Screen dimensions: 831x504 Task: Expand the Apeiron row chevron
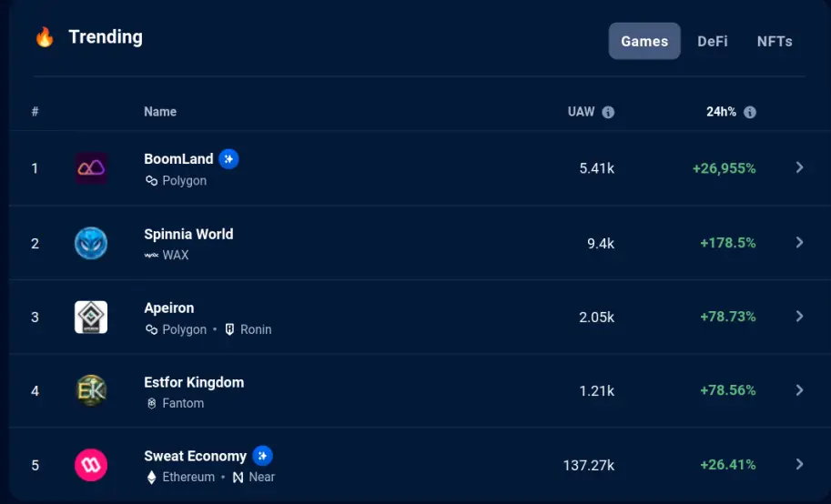pos(799,317)
